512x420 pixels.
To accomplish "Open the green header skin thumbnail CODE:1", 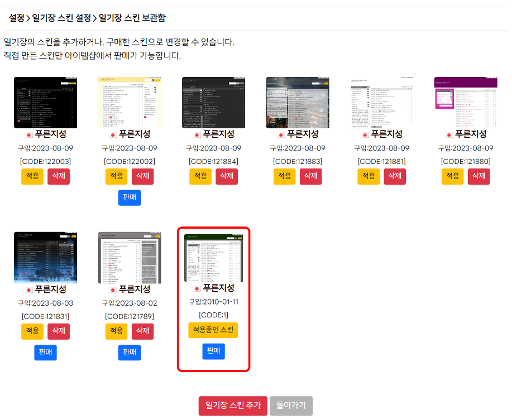I will [x=213, y=258].
